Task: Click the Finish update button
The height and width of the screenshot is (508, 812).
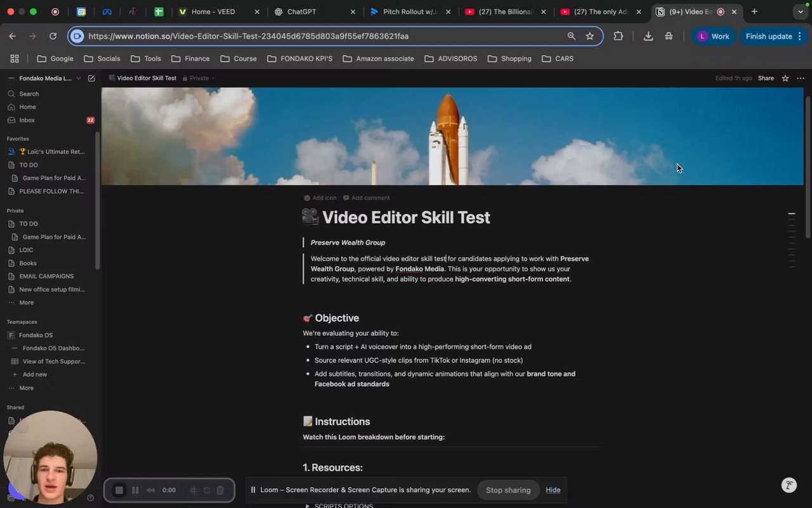Action: [x=773, y=36]
